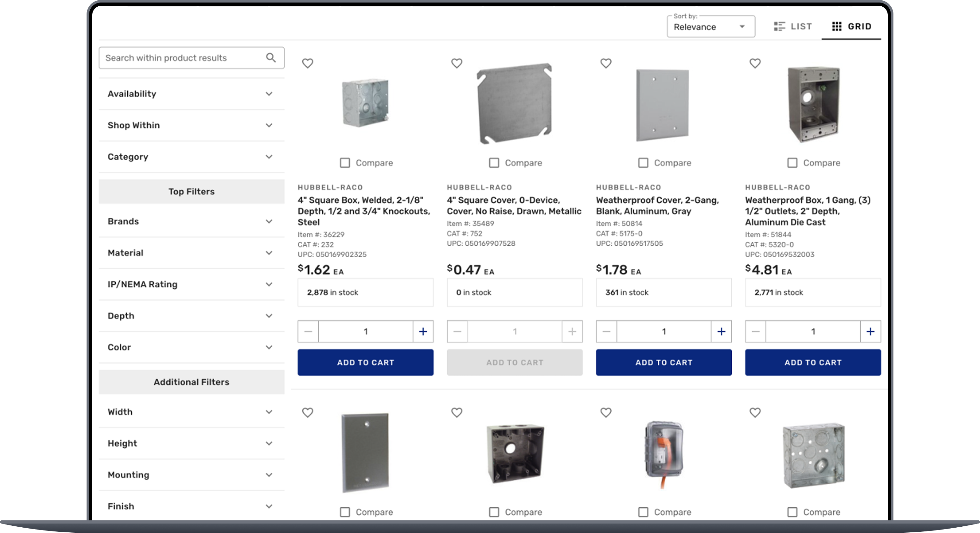Viewport: 980px width, 533px height.
Task: Expand the Depth filter
Action: (x=191, y=316)
